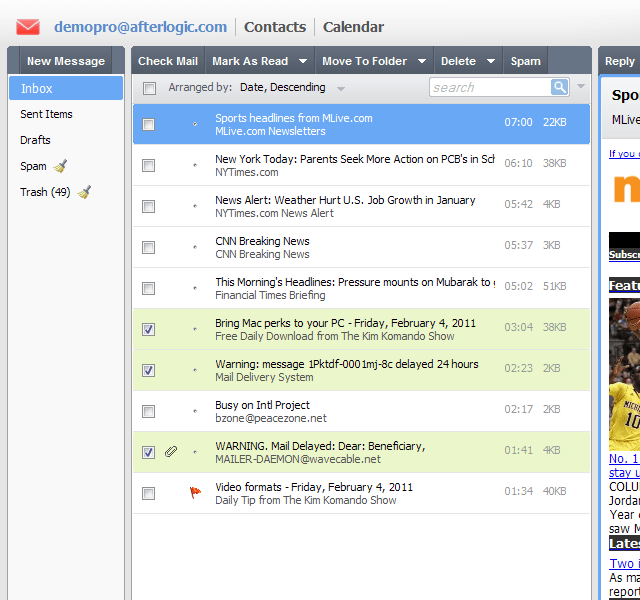
Task: Uncheck WARNING Mail Delayed Beneficiary checkbox
Action: 149,452
